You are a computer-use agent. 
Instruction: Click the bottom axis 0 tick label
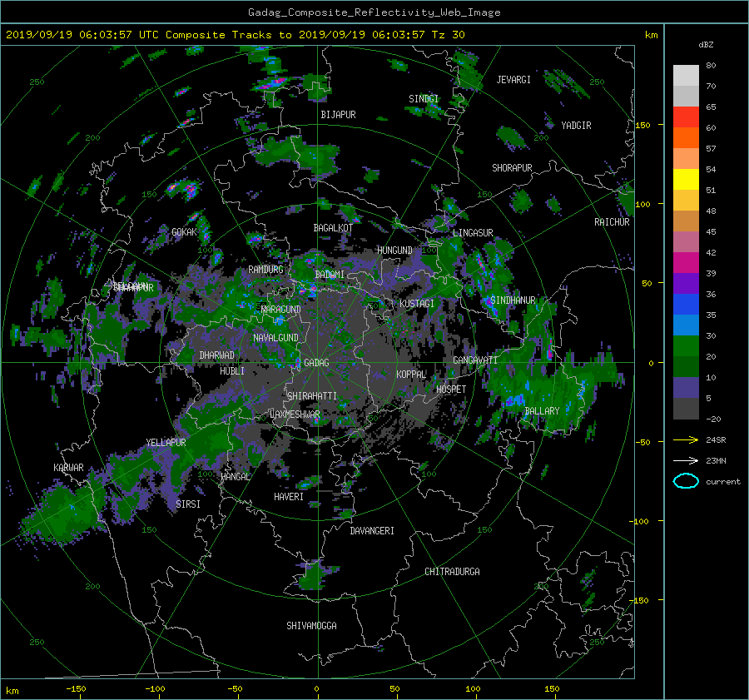(x=317, y=689)
